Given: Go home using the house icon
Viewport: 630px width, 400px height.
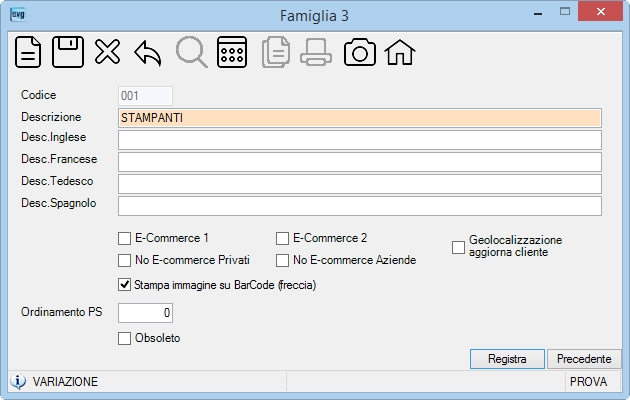Looking at the screenshot, I should 400,52.
